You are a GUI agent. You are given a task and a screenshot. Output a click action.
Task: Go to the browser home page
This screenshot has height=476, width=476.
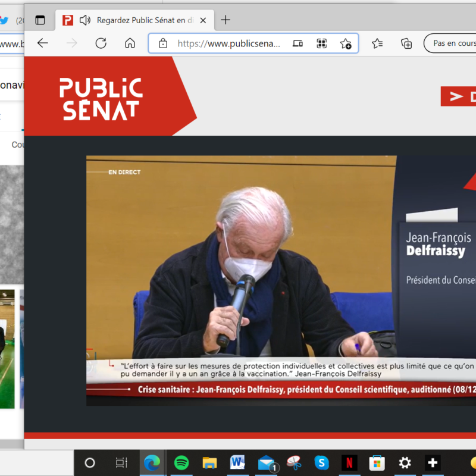pos(130,43)
